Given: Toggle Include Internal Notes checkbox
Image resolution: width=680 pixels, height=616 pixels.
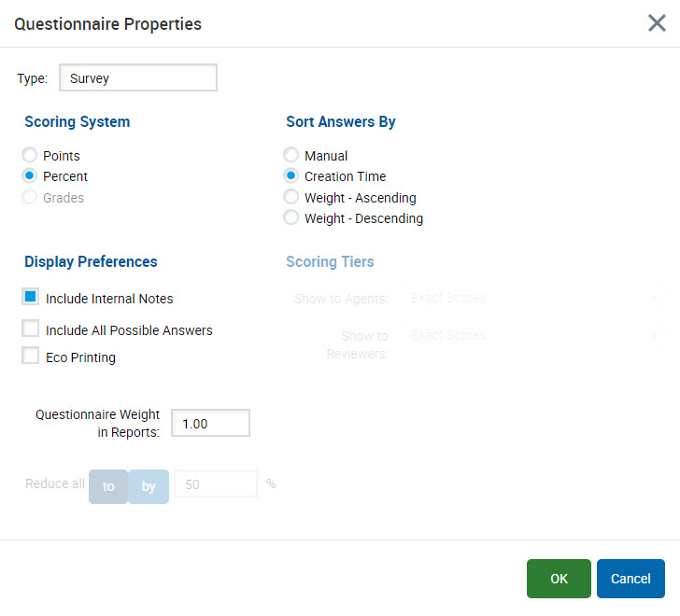Looking at the screenshot, I should click(x=31, y=298).
